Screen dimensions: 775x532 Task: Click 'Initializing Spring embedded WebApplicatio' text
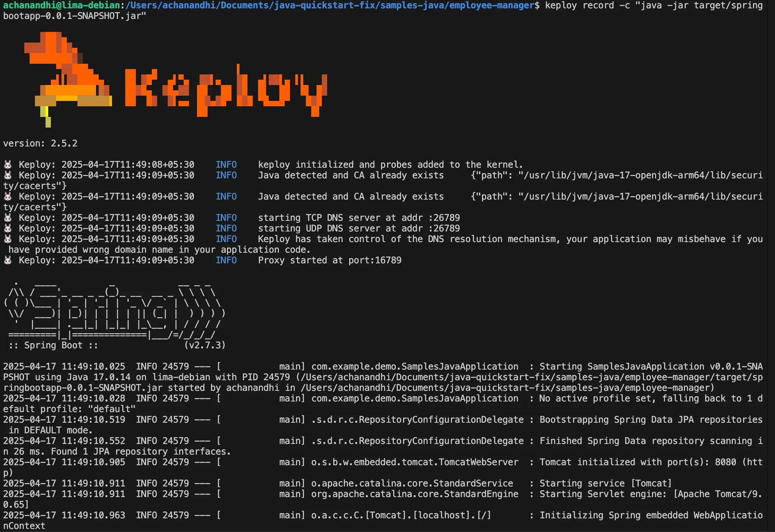(651, 515)
